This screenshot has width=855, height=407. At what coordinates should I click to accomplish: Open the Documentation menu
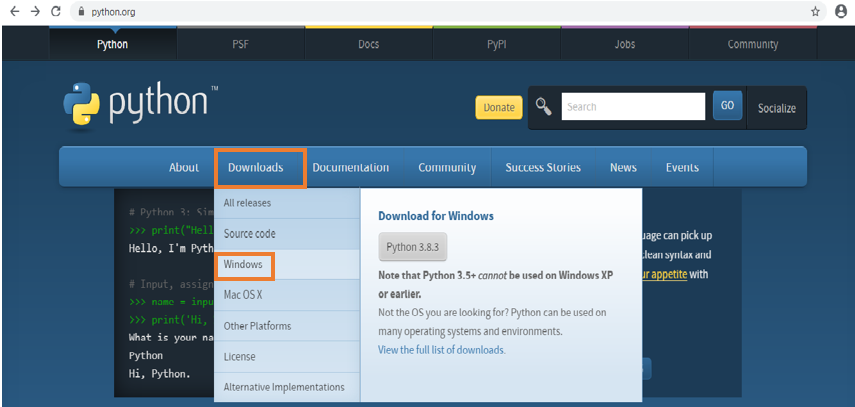[x=351, y=167]
